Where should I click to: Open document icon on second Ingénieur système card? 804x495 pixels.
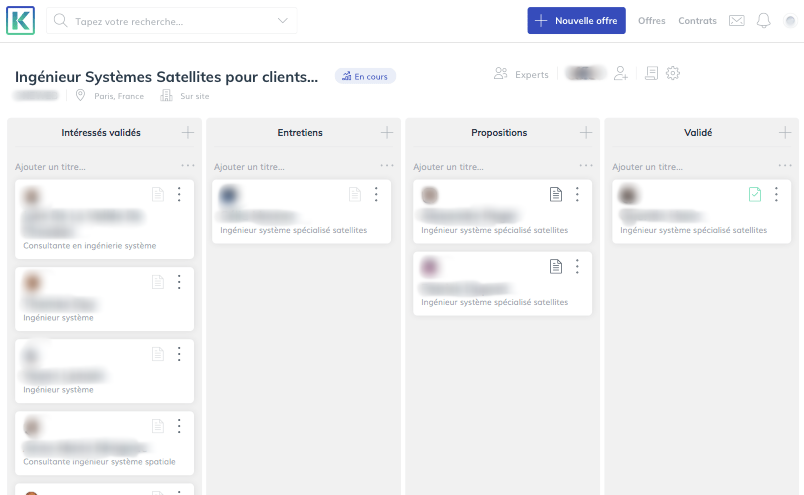coord(158,354)
